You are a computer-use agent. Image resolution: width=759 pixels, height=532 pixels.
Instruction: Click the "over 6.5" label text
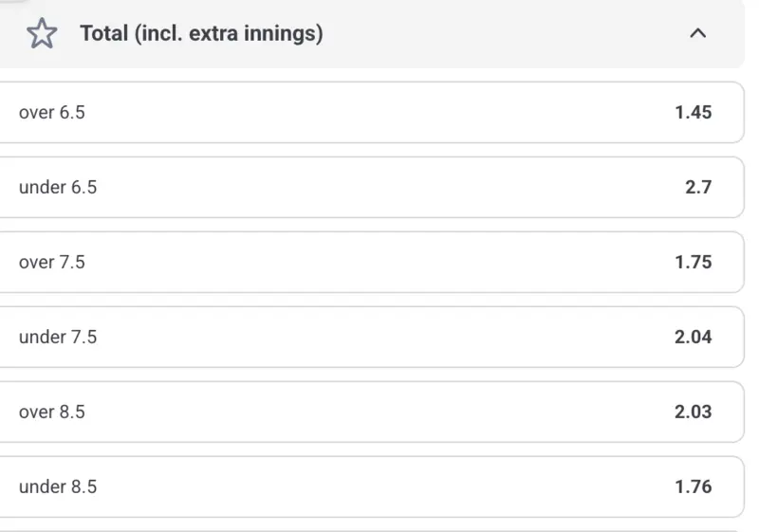coord(51,112)
